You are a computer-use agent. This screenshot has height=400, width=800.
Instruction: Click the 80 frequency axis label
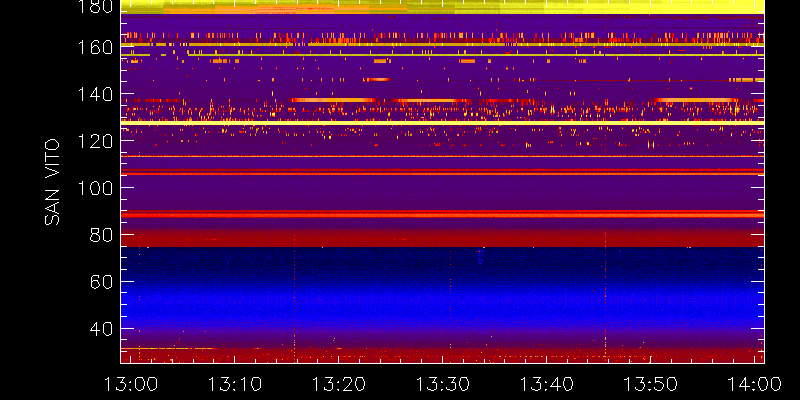101,235
